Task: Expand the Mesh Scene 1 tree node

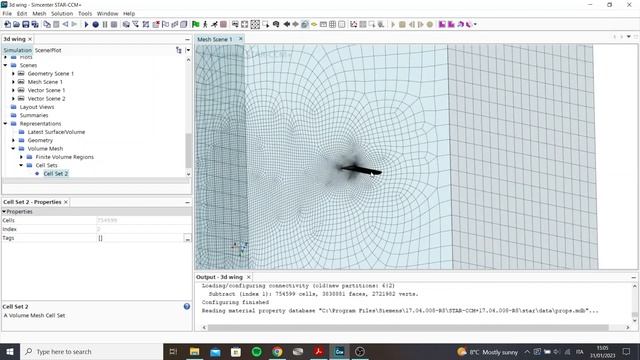Action: coord(13,82)
